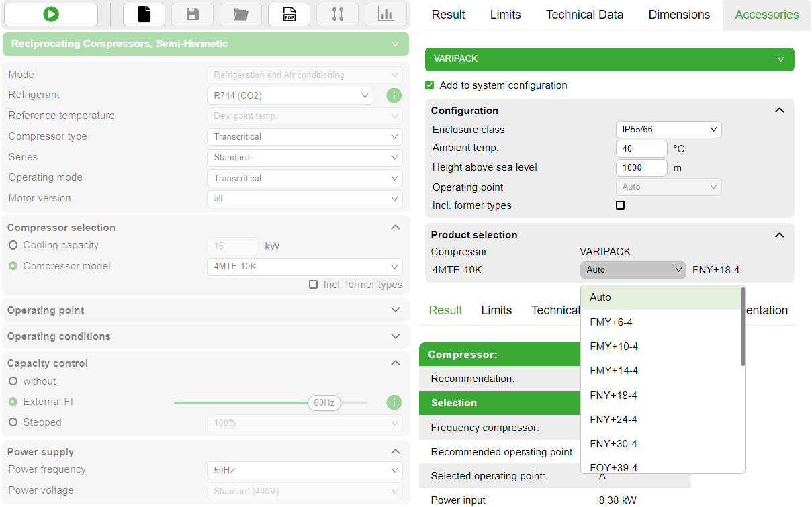Uncheck Add to system configuration
The image size is (812, 507).
(x=429, y=85)
